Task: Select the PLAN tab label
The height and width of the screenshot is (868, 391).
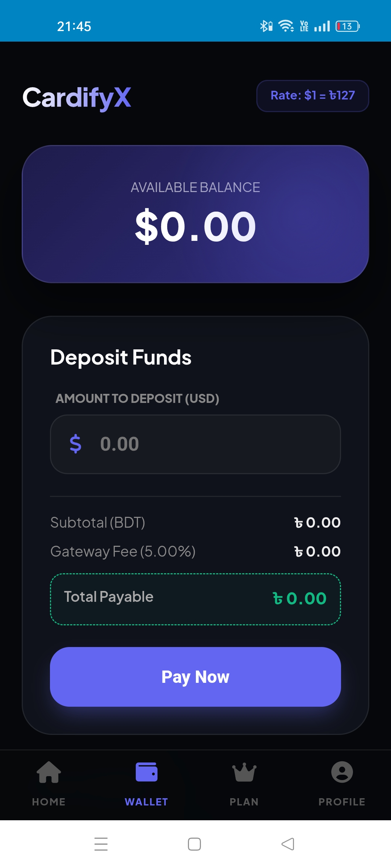Action: 244,802
